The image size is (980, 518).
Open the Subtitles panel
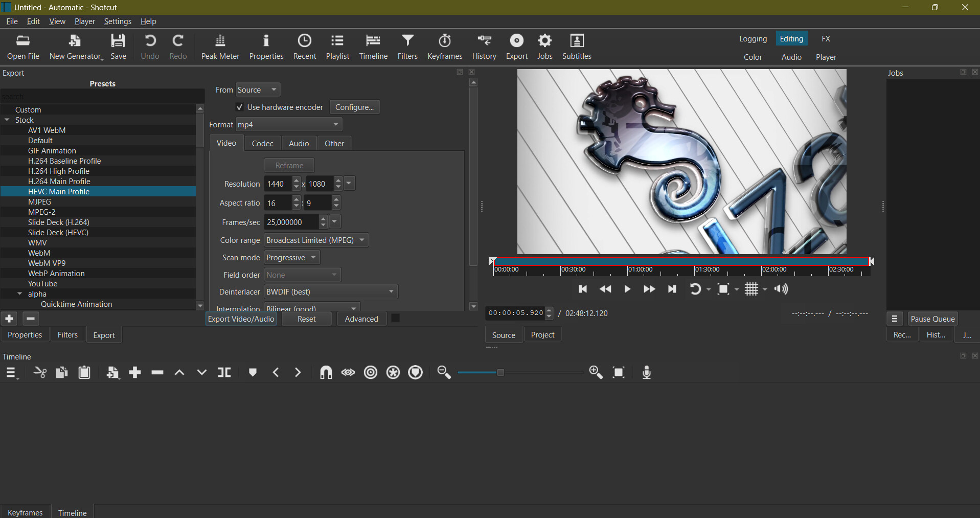click(x=576, y=47)
